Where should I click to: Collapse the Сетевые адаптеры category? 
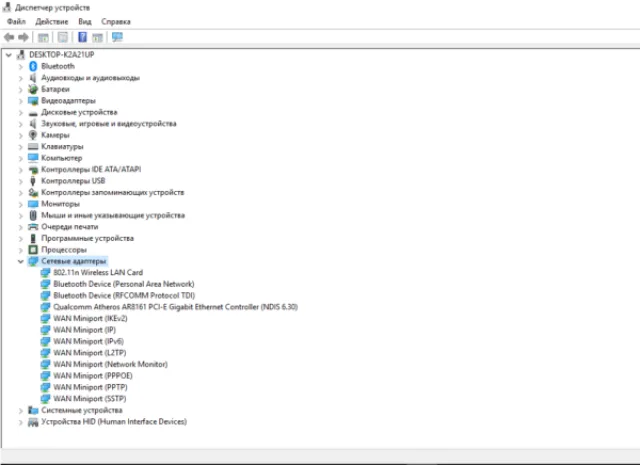tap(20, 261)
